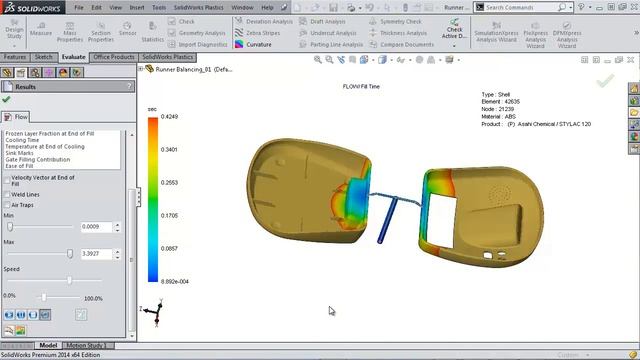Play the fill animation
This screenshot has height=360, width=640.
(x=9, y=315)
